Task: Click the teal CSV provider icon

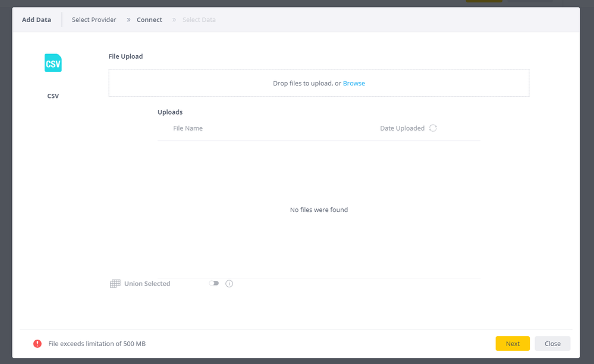Action: [x=53, y=63]
